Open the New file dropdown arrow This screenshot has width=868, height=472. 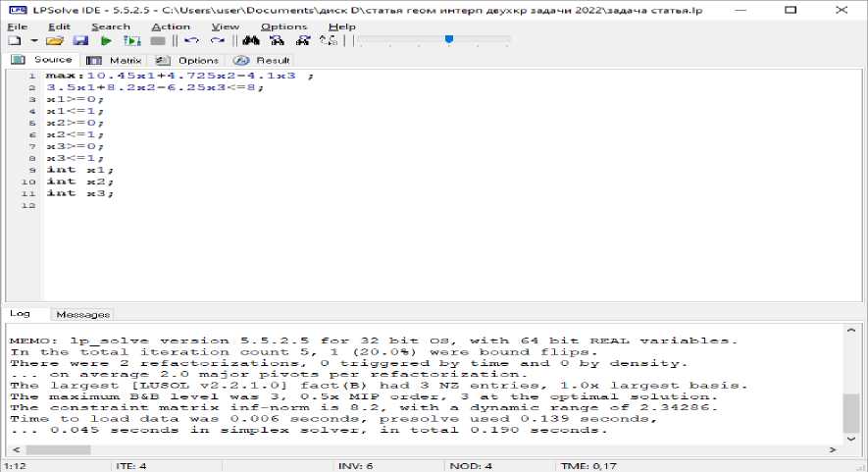point(33,40)
